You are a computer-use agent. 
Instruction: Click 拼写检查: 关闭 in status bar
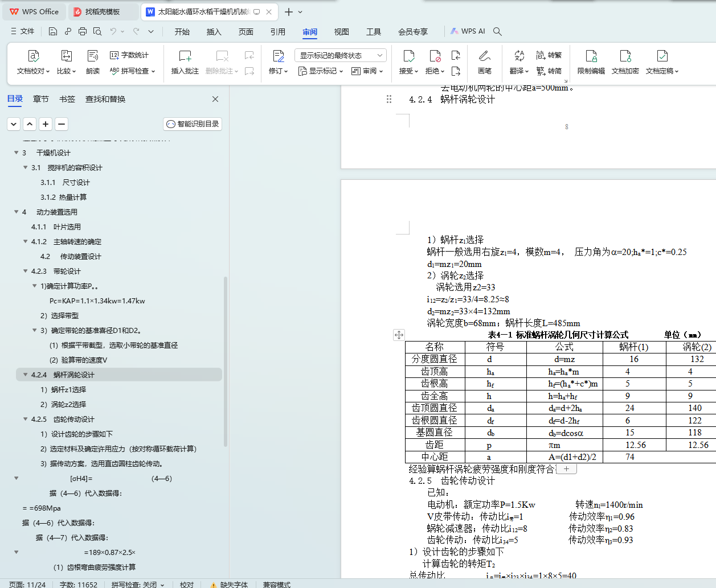tap(138, 584)
